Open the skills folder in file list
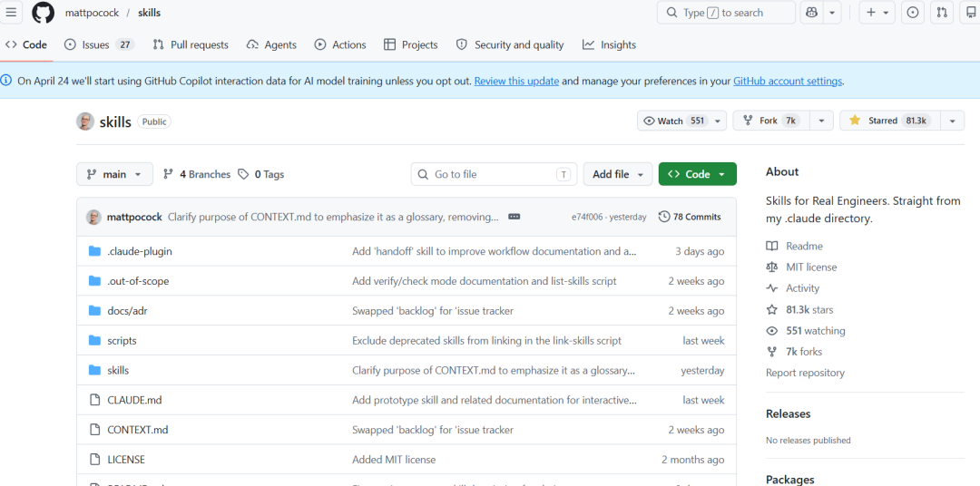 click(x=118, y=371)
